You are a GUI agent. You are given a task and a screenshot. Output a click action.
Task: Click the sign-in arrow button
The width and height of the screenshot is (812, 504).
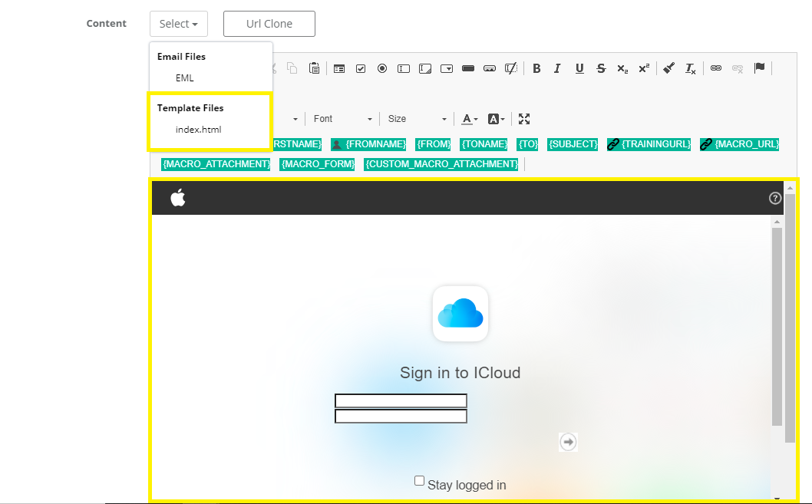pos(568,442)
